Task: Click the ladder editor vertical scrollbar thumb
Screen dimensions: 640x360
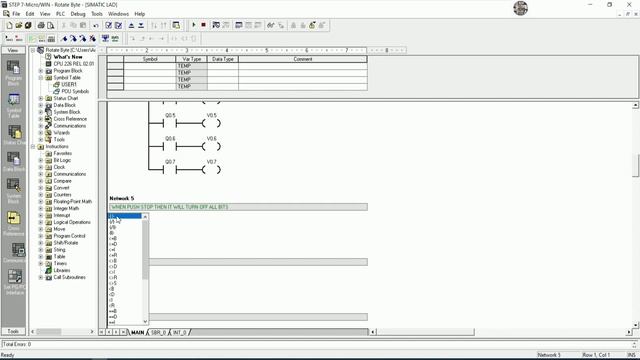Action: (x=636, y=165)
